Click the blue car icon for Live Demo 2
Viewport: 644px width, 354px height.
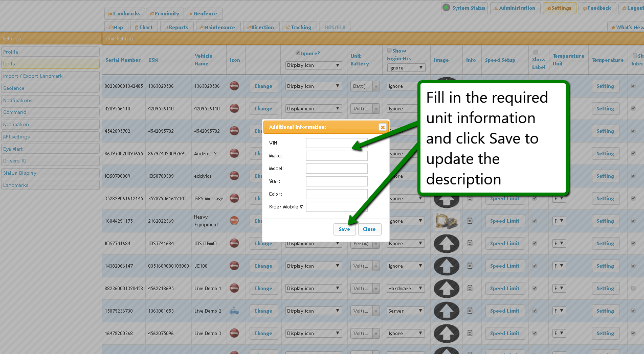coord(234,311)
